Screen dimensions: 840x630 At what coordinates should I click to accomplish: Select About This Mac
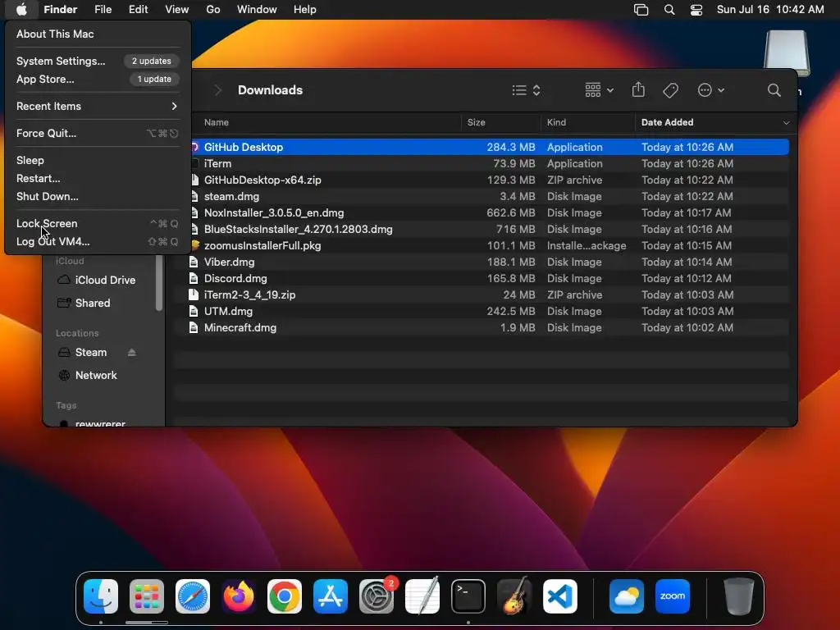(97, 34)
